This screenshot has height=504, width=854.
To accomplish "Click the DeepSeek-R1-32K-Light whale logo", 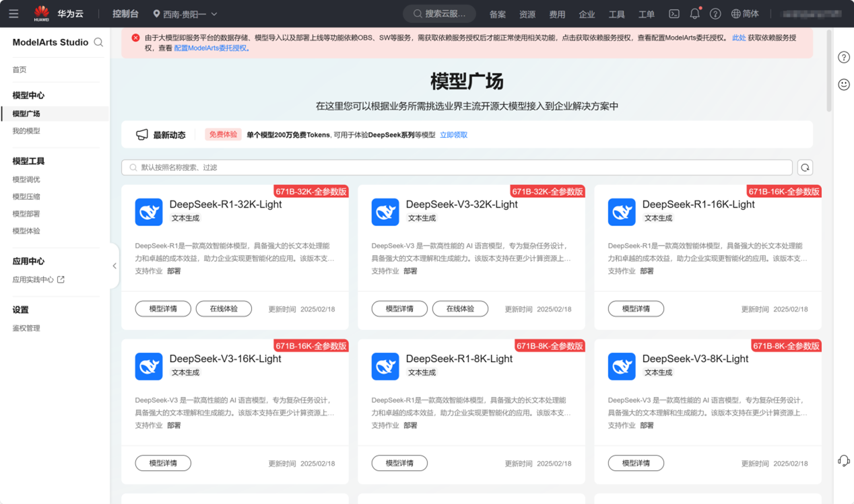I will point(149,212).
